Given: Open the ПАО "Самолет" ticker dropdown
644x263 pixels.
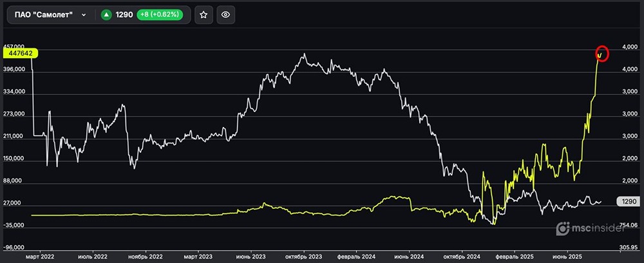Looking at the screenshot, I should point(50,15).
